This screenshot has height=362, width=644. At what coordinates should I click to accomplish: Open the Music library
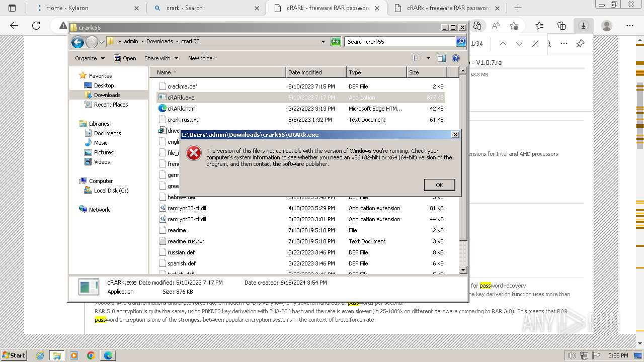[101, 143]
